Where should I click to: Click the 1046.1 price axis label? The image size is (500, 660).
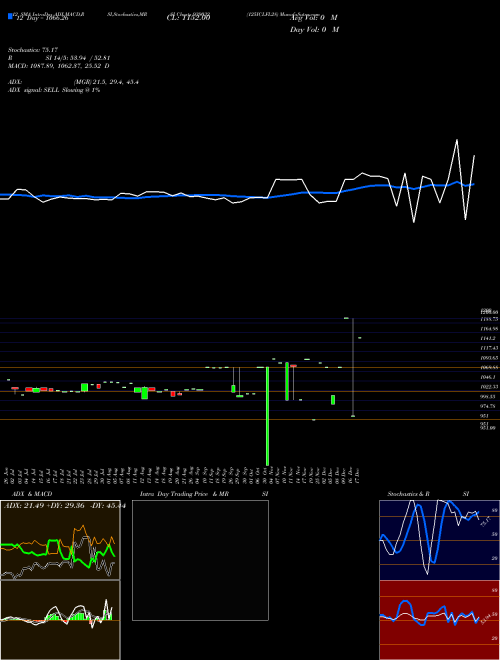488,377
